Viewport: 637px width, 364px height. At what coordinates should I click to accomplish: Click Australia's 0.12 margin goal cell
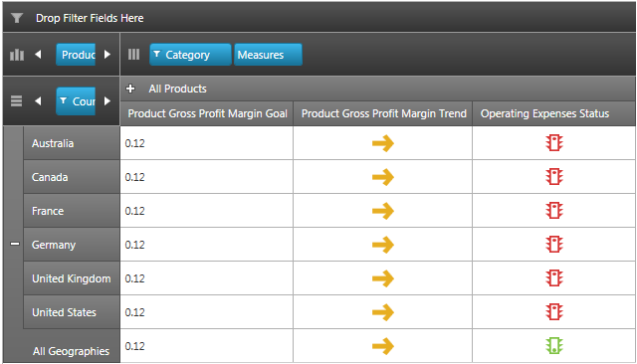(206, 143)
